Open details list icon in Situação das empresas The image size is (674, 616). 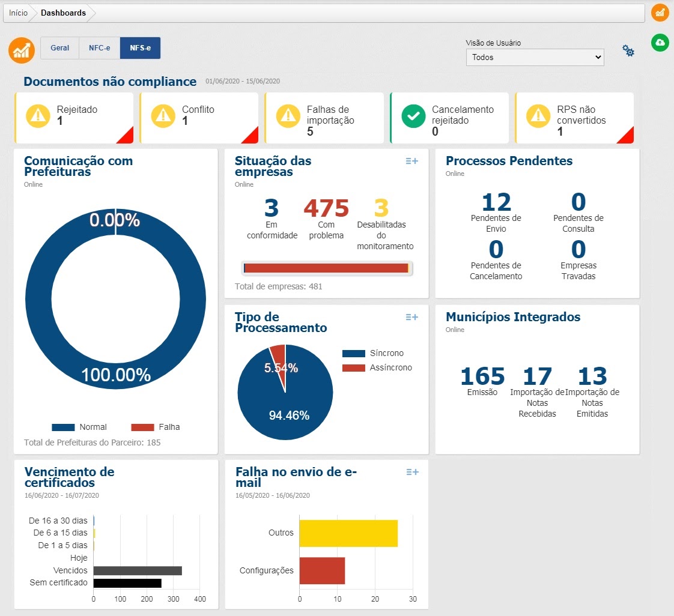click(411, 161)
